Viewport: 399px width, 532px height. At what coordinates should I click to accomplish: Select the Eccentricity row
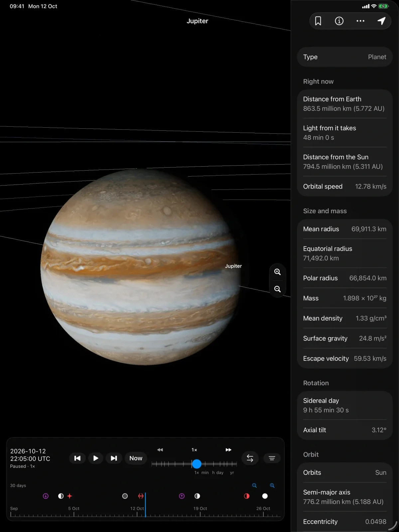point(345,522)
